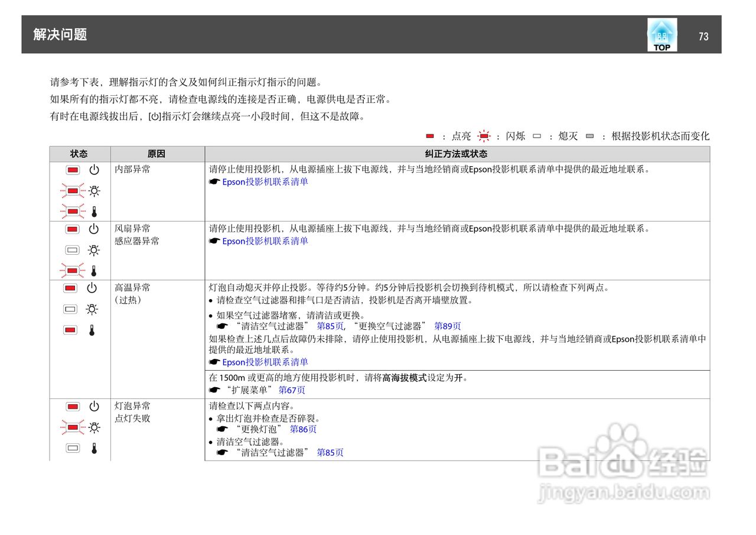Viewport: 756px width, 535px height.
Task: Click the 拿出灯泡并检查是否碎裂 bullet
Action: [268, 419]
